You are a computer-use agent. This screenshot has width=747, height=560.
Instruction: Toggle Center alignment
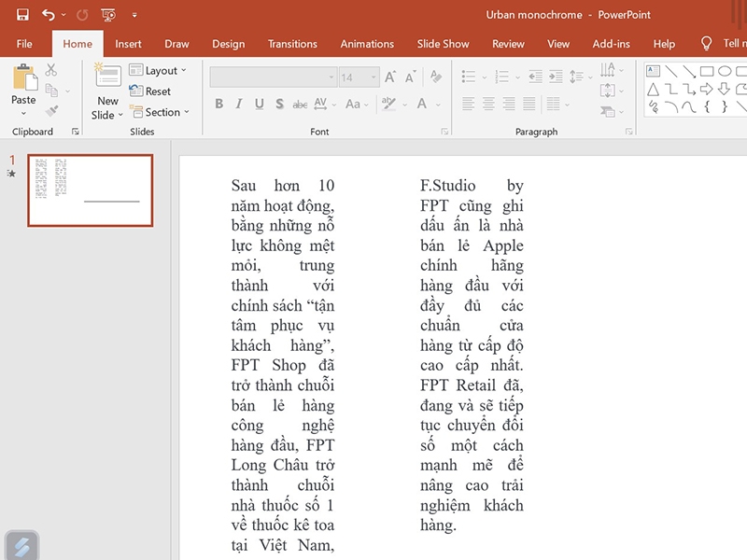pyautogui.click(x=488, y=104)
